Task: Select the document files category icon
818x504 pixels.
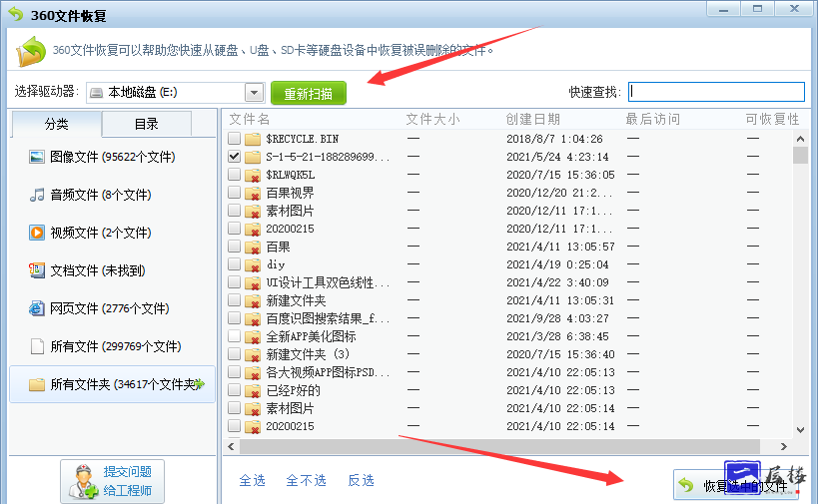Action: point(37,270)
